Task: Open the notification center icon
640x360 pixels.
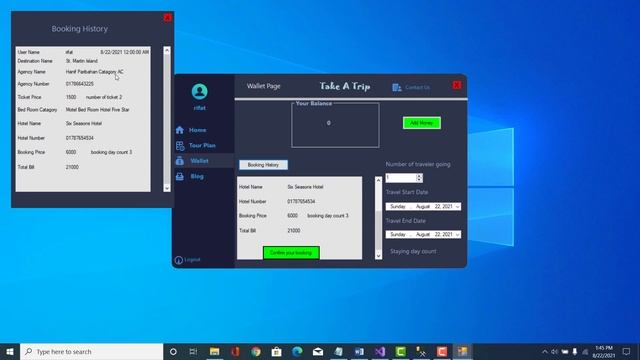Action: (627, 351)
